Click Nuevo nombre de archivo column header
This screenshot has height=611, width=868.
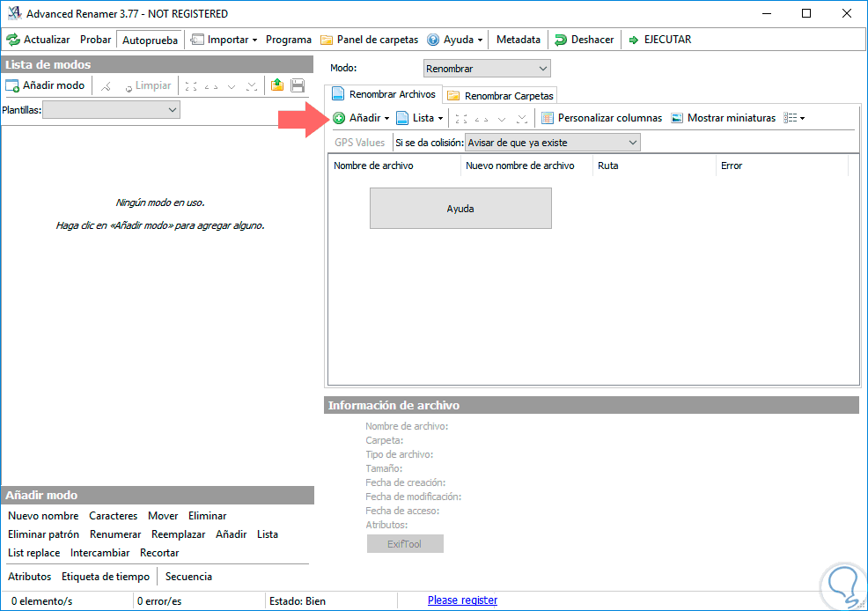coord(526,166)
